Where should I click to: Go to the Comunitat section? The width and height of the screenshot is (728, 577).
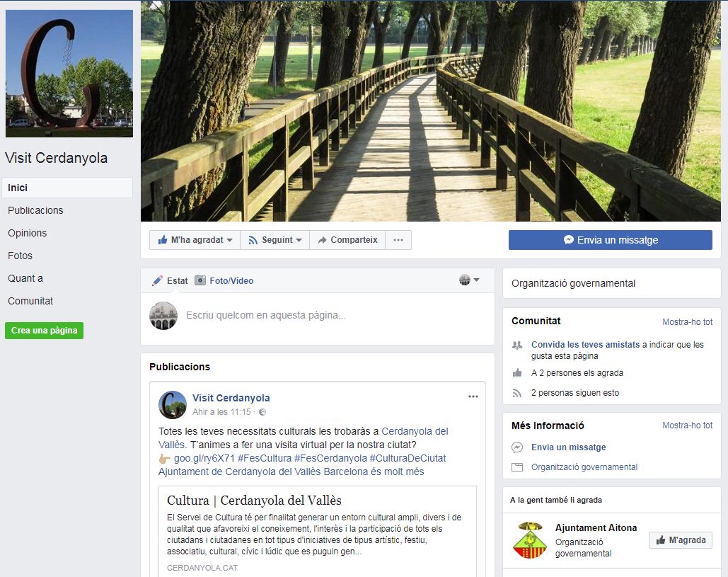tap(30, 301)
